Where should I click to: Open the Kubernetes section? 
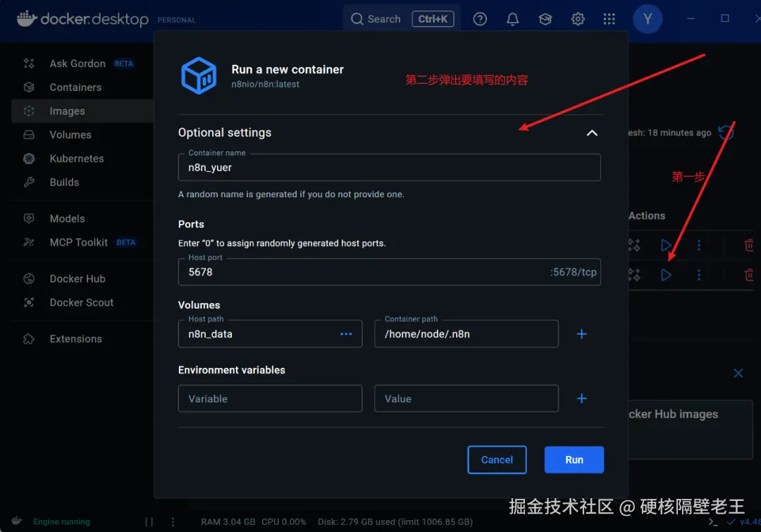pyautogui.click(x=77, y=159)
